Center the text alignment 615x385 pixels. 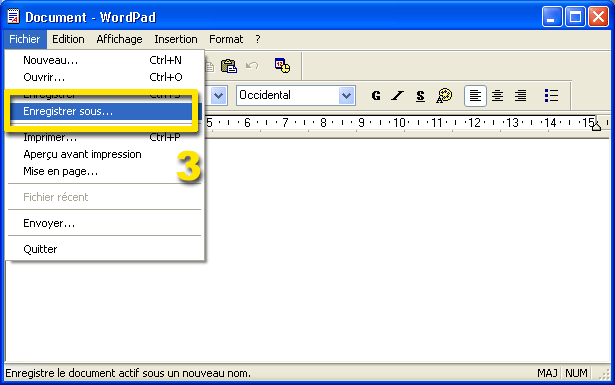click(x=498, y=95)
